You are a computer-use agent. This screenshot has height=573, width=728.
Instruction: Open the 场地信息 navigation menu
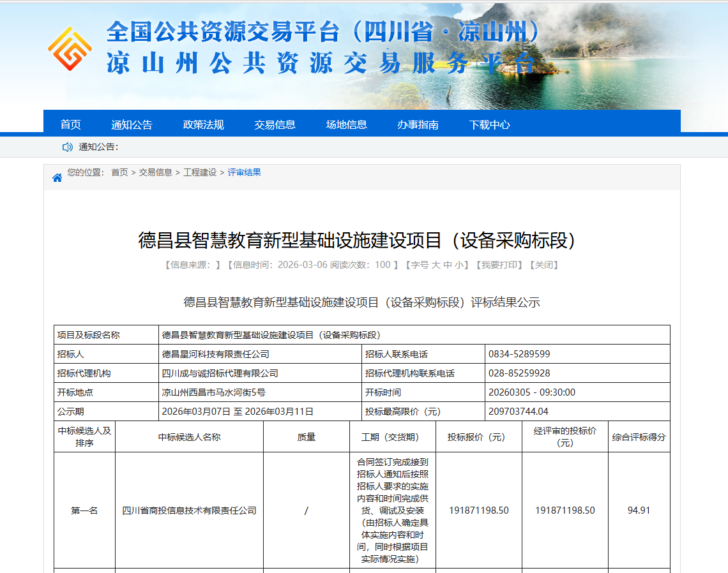(x=346, y=124)
